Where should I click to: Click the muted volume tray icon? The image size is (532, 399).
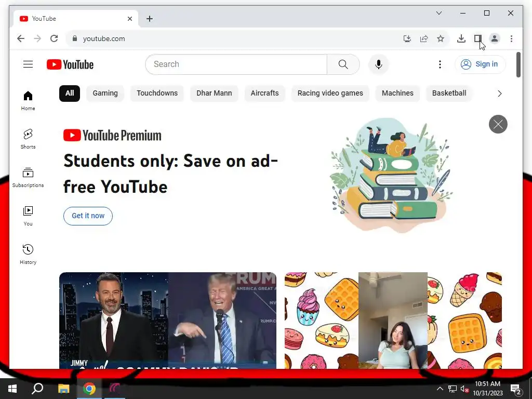(x=465, y=389)
